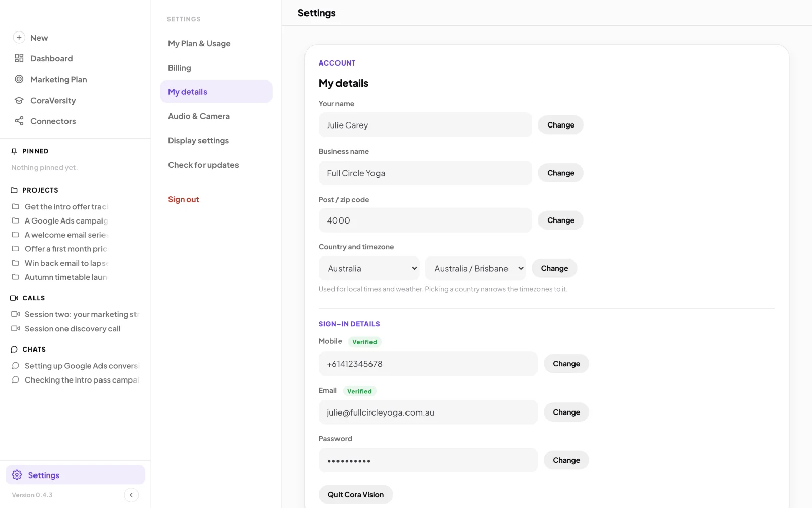The image size is (812, 508).
Task: Click folder icon for Get the intro offer project
Action: coord(16,206)
